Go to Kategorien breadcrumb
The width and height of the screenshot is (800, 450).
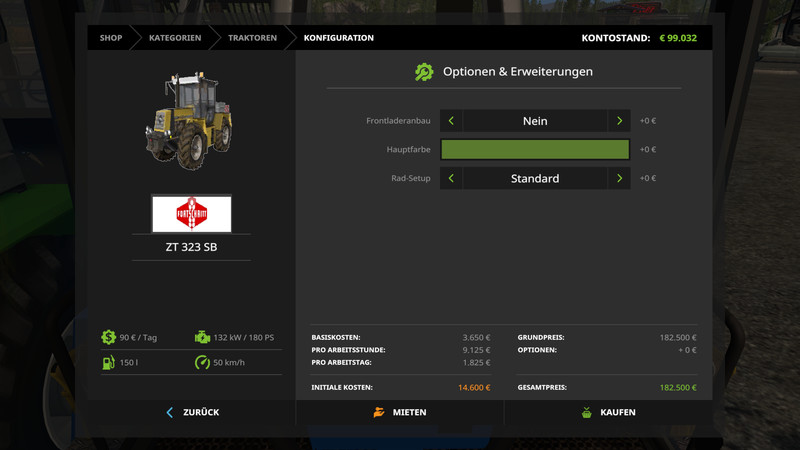pyautogui.click(x=175, y=38)
